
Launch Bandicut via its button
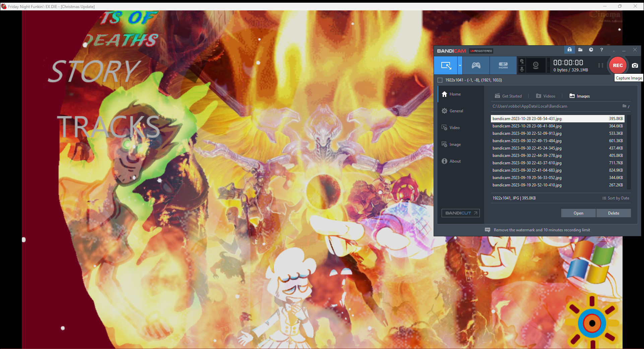[460, 213]
